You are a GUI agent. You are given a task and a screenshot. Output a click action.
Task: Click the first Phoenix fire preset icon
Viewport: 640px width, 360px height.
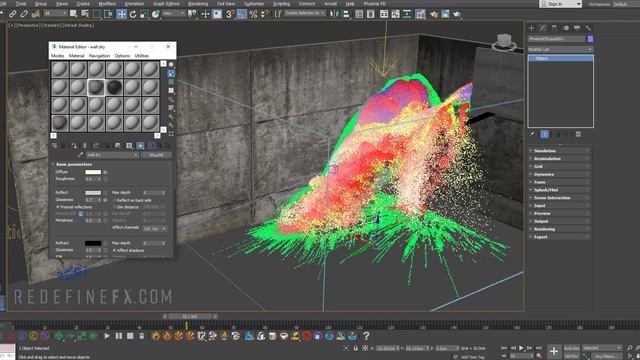[156, 336]
